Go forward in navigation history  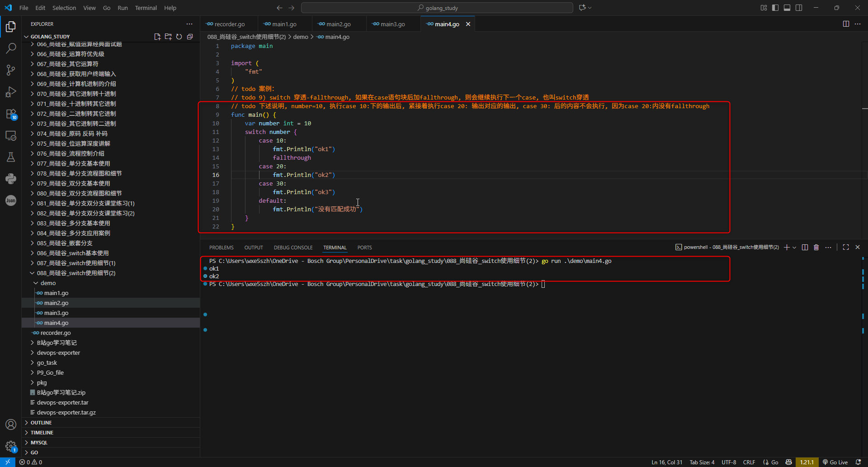click(292, 8)
